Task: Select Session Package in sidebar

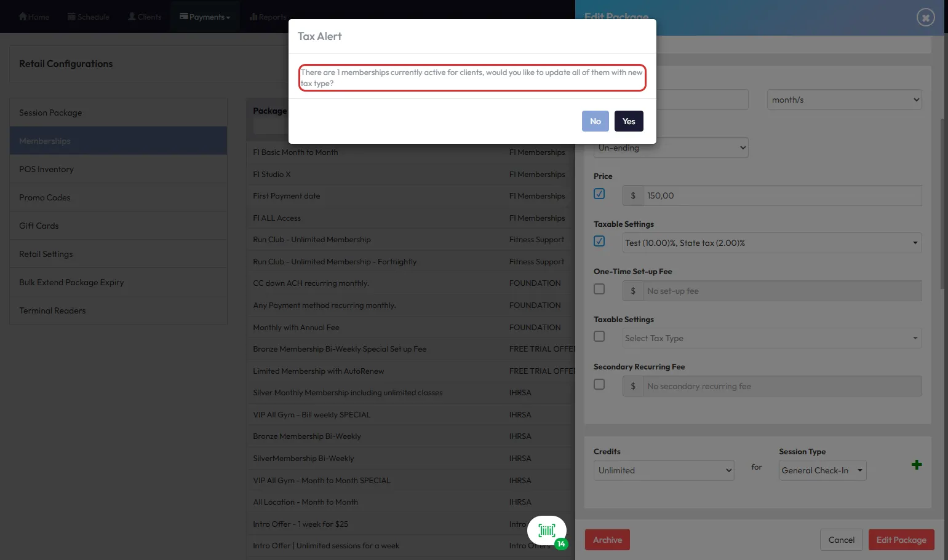Action: point(118,112)
